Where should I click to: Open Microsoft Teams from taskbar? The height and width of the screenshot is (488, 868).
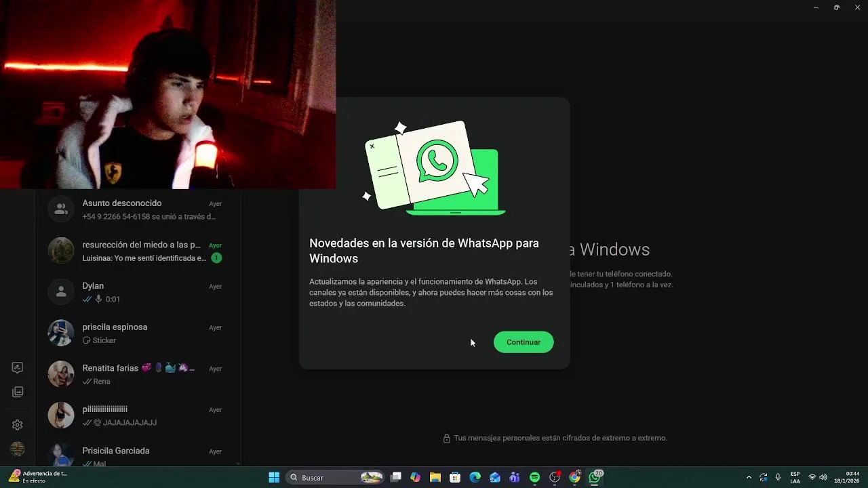(515, 478)
